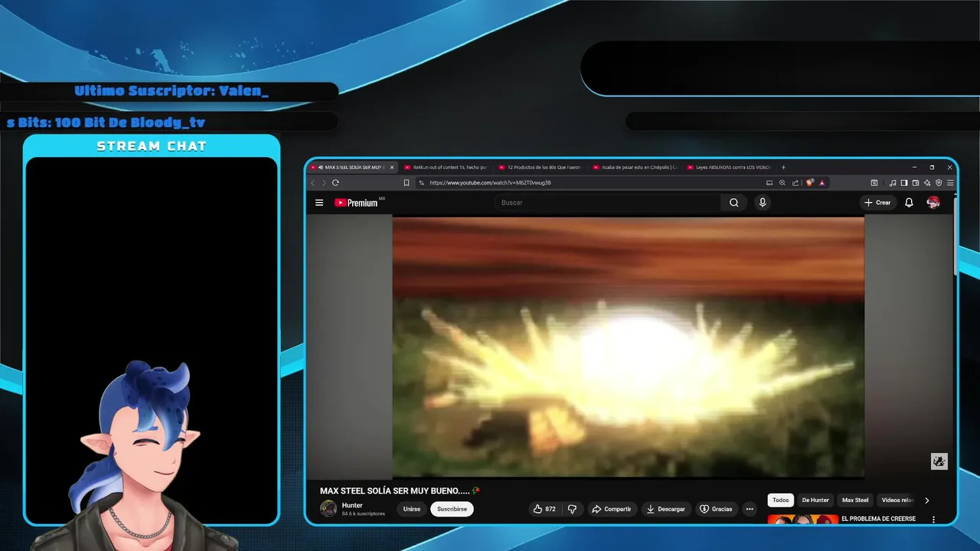Viewport: 980px width, 551px height.
Task: Select the 'De Hunter' filter chip
Action: click(815, 500)
